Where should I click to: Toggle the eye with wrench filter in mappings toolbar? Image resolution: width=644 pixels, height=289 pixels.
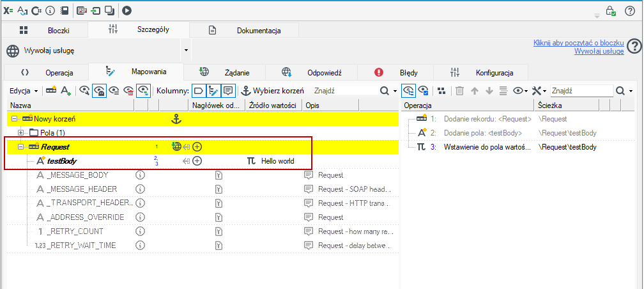pyautogui.click(x=85, y=90)
